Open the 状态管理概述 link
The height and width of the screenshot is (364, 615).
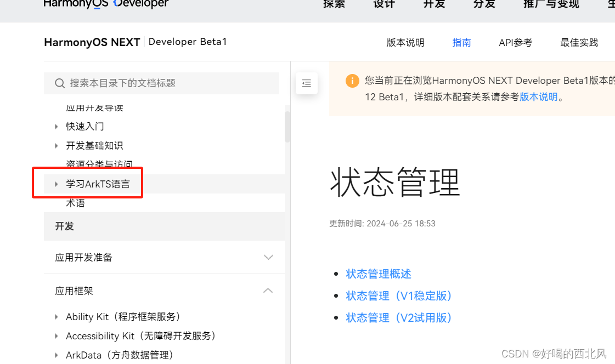point(379,274)
